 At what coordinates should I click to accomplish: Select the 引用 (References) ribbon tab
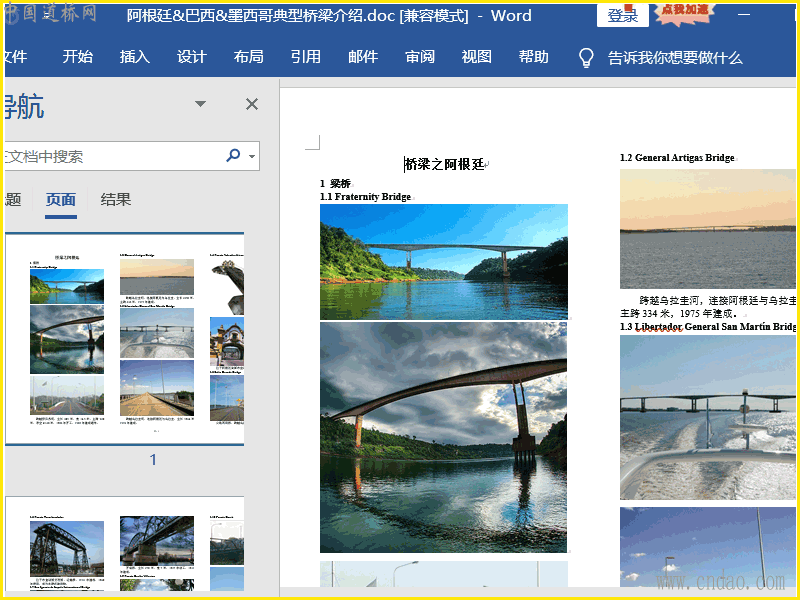306,57
